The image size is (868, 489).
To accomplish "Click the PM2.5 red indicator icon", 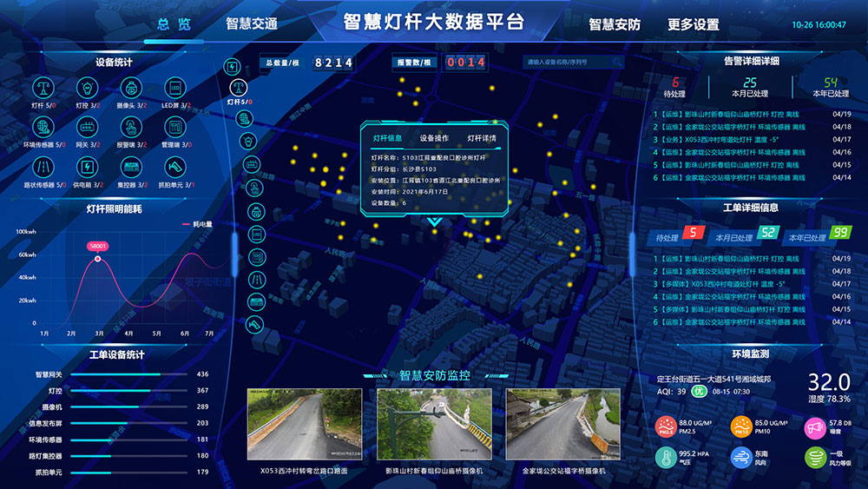I will [x=666, y=426].
